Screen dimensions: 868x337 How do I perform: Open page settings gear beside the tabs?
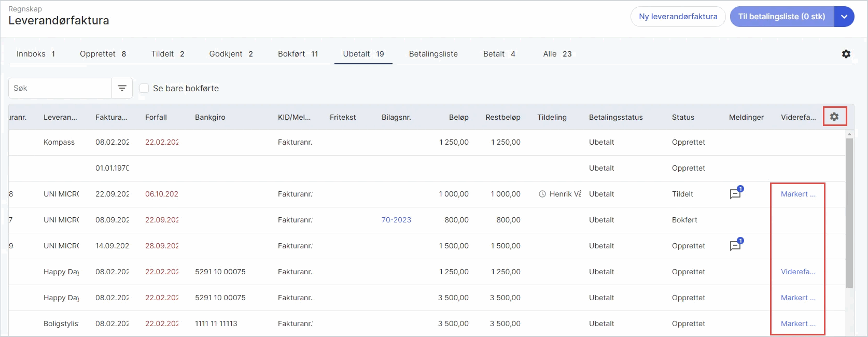tap(846, 54)
